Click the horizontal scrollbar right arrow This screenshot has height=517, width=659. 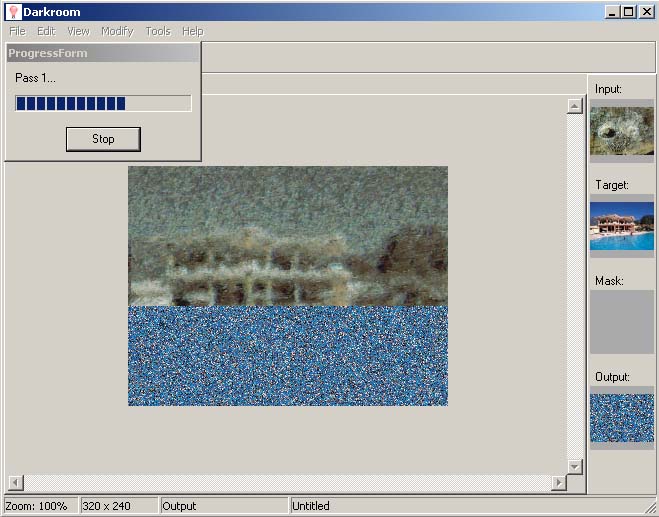pyautogui.click(x=559, y=483)
